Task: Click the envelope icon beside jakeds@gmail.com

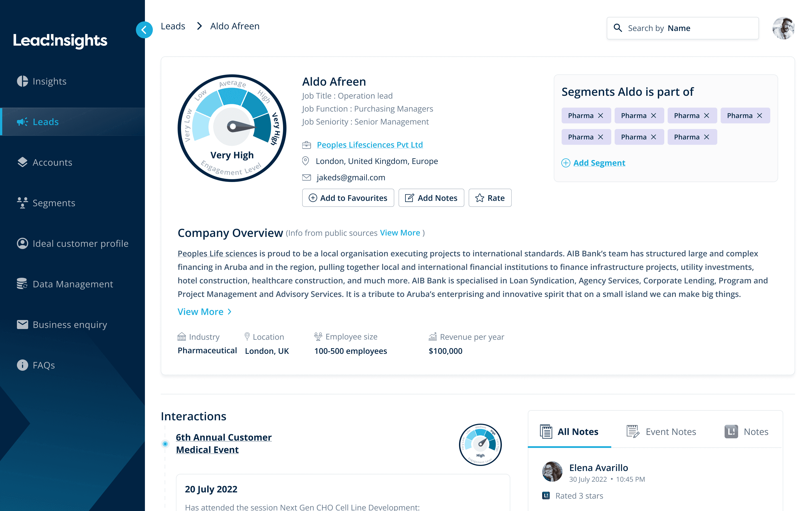Action: click(306, 177)
